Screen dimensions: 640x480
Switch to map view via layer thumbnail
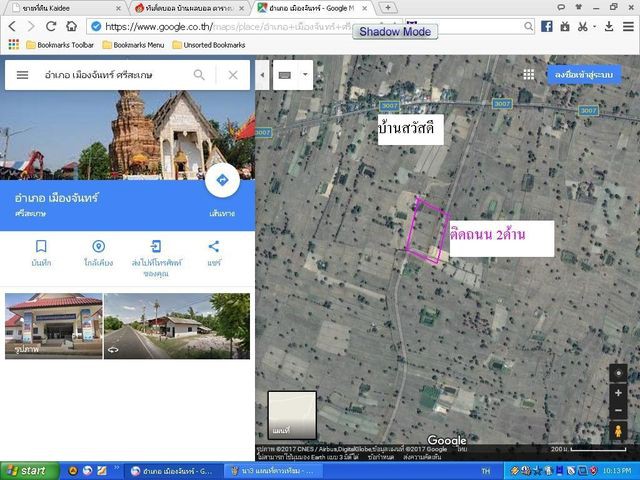292,415
